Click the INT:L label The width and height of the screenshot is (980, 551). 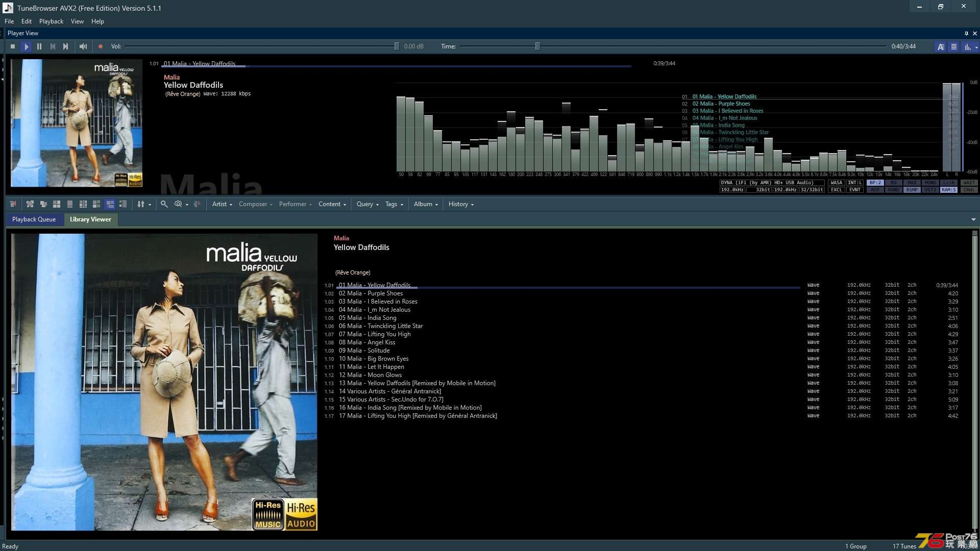point(855,183)
